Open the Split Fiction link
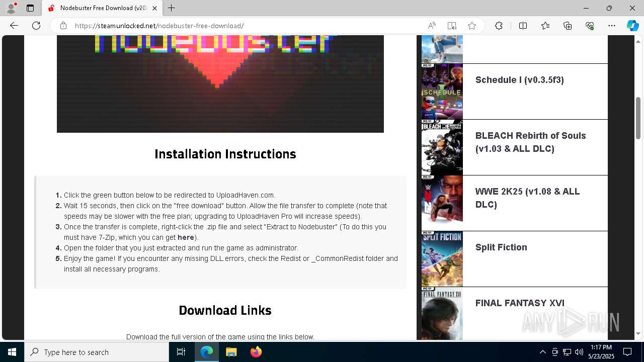 pyautogui.click(x=501, y=247)
